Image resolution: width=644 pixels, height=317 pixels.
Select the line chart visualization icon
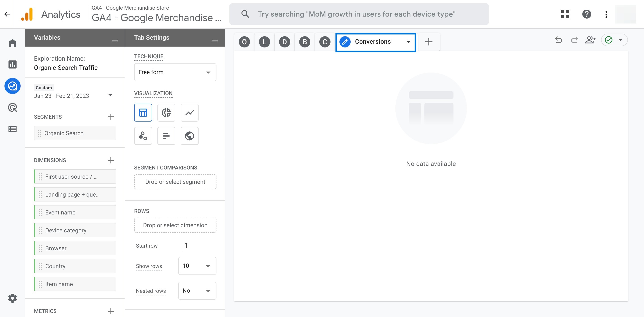(189, 112)
